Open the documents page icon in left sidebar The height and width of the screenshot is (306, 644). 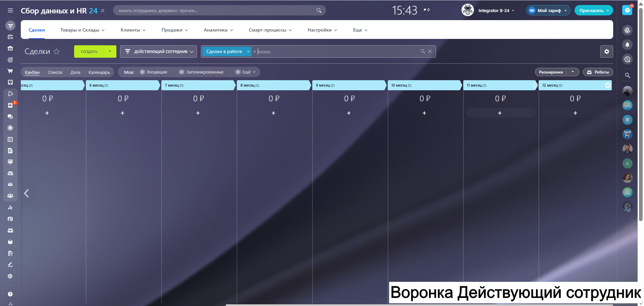(10, 151)
